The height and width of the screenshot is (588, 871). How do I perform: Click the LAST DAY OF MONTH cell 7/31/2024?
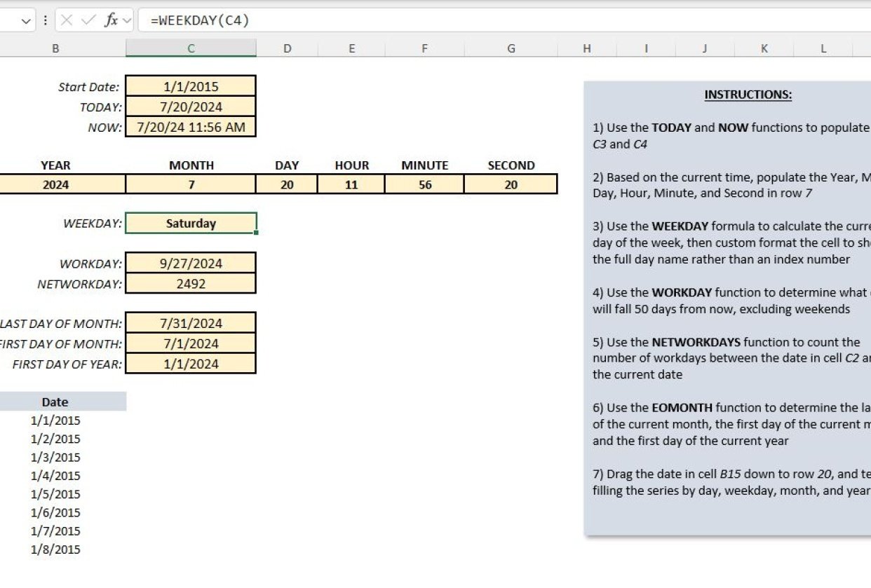click(191, 324)
